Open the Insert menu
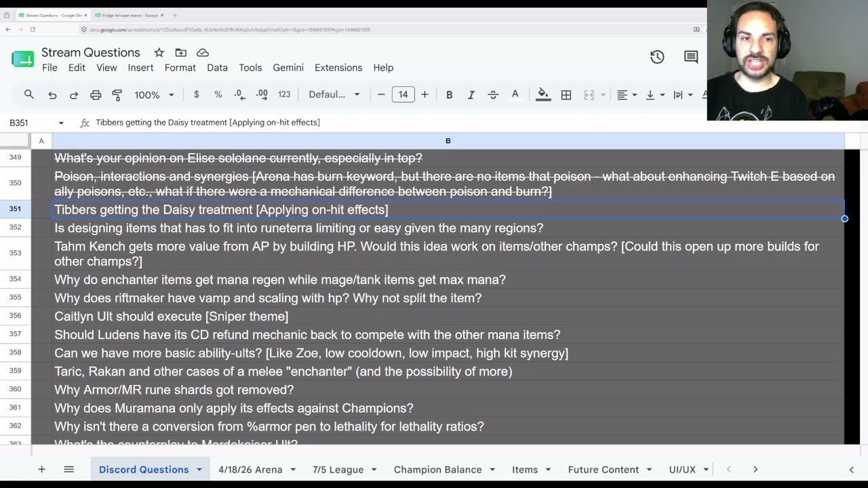 pos(140,68)
